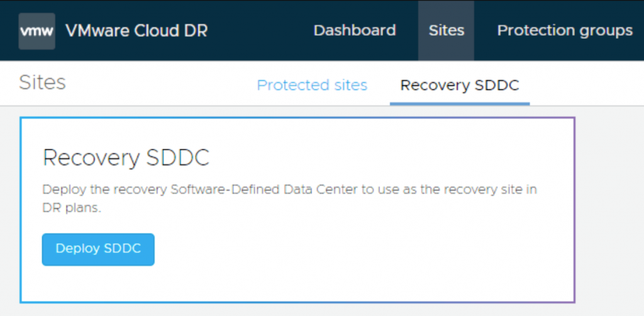Click the first line of the description text
The image size is (644, 316).
289,189
